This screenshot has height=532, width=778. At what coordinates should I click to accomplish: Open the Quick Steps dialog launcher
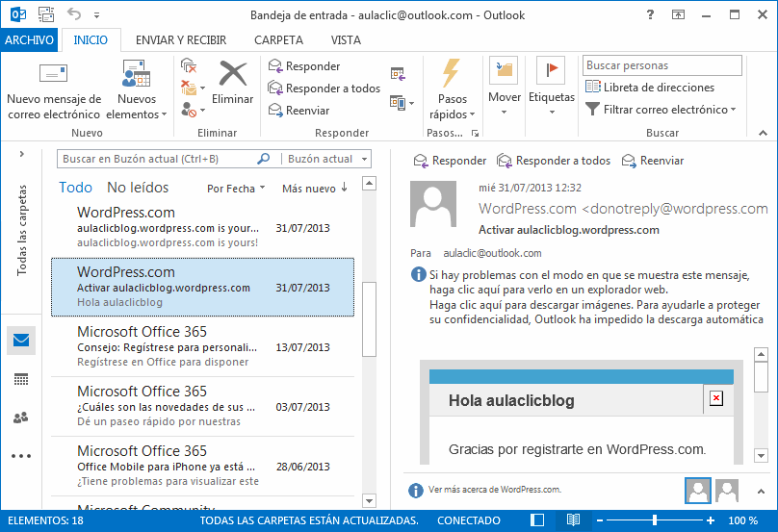coord(476,133)
